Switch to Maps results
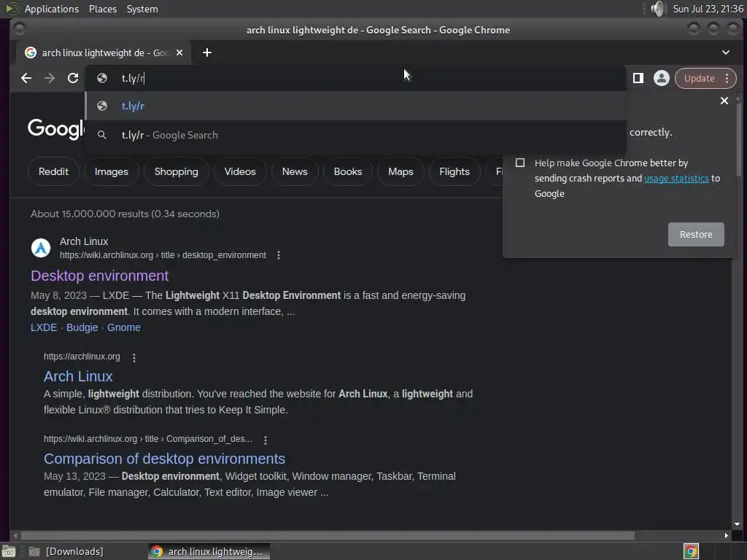 pyautogui.click(x=400, y=171)
